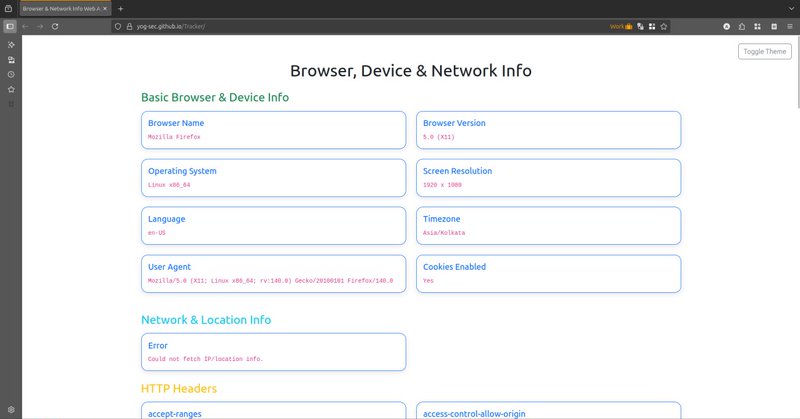800x419 pixels.
Task: Click the toolbar icon left of hamburger menu
Action: 774,27
